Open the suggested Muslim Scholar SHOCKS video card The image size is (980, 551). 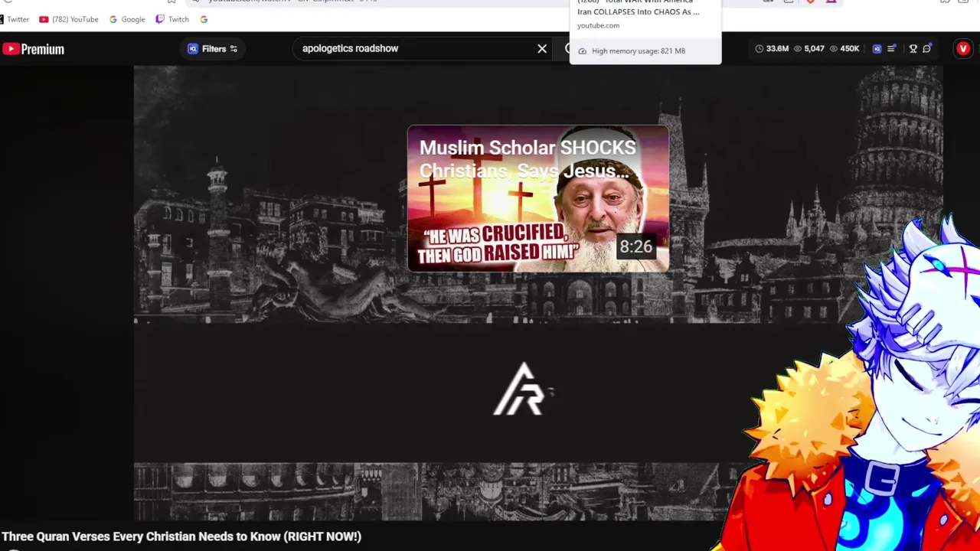click(x=538, y=199)
